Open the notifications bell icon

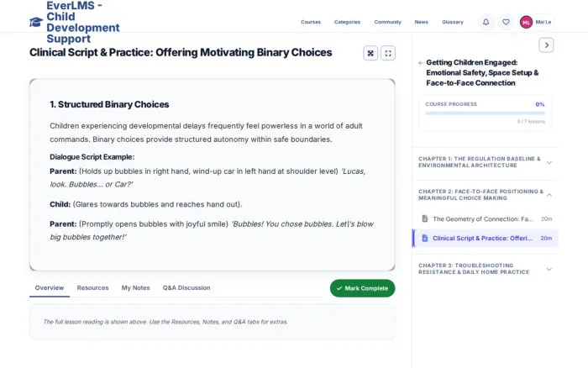[486, 22]
